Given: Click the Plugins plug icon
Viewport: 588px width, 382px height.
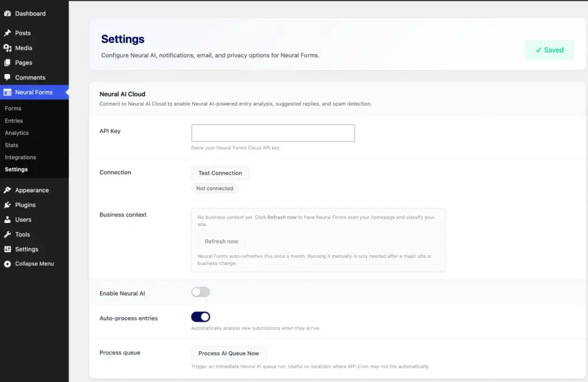Looking at the screenshot, I should click(x=7, y=205).
